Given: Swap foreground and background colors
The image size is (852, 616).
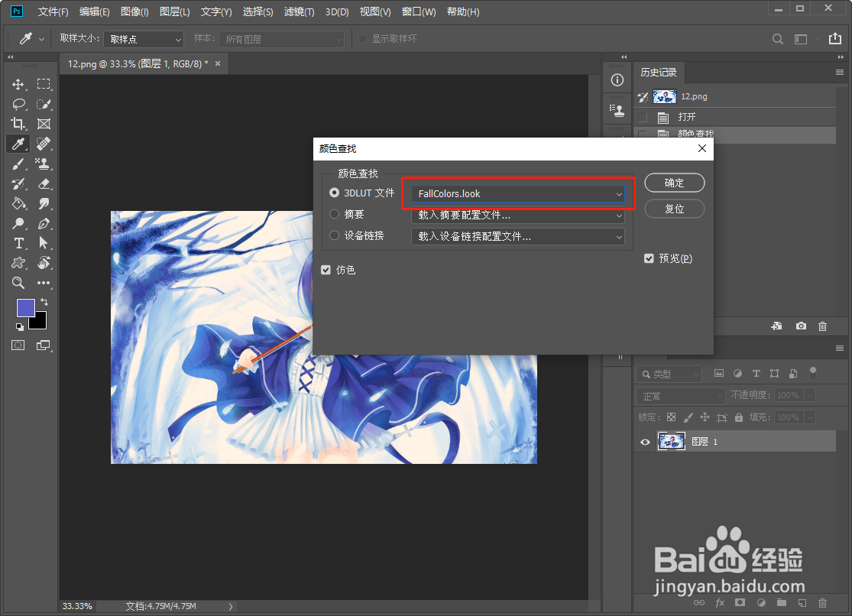Looking at the screenshot, I should click(x=44, y=302).
